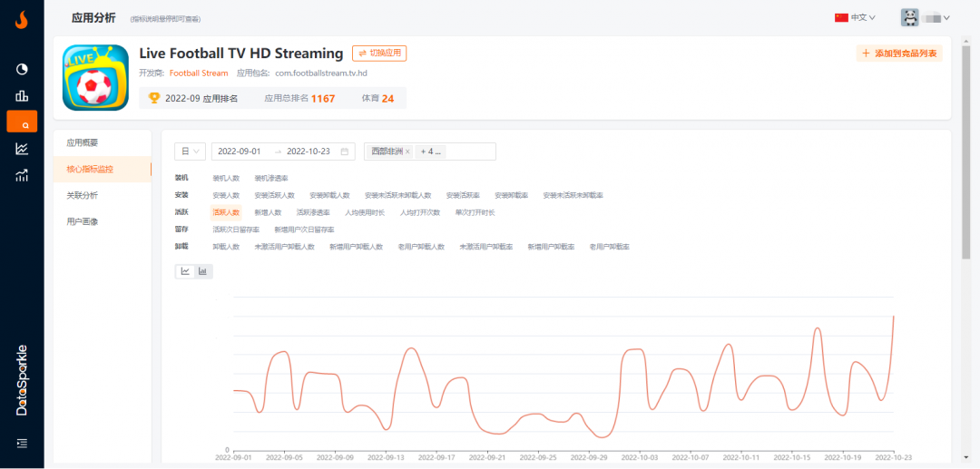Viewport: 980px width, 469px height.
Task: Switch to bar chart view
Action: click(202, 271)
